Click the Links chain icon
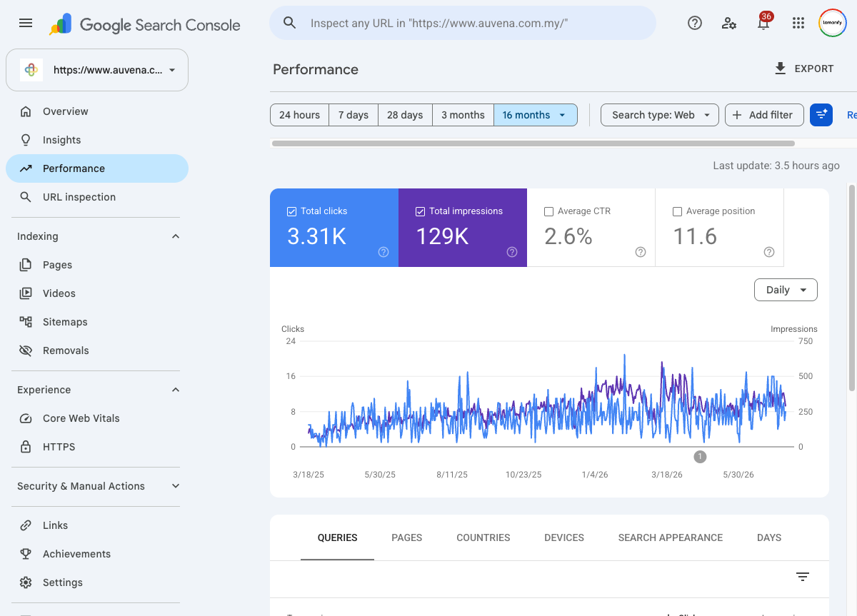 coord(26,525)
